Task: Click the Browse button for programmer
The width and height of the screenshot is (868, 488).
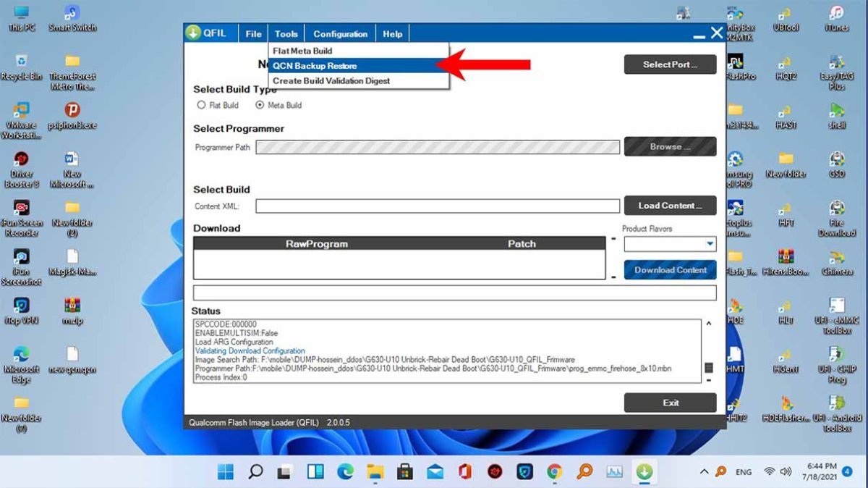Action: [670, 146]
